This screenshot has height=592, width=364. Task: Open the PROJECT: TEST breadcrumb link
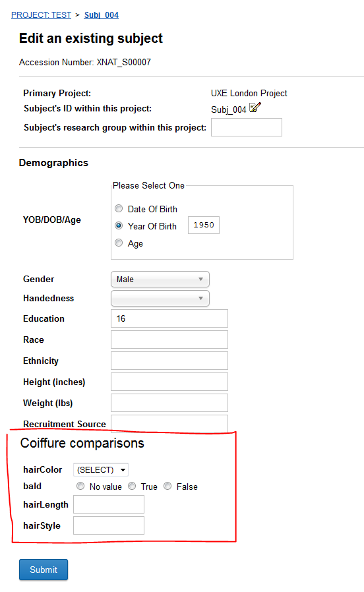click(41, 15)
